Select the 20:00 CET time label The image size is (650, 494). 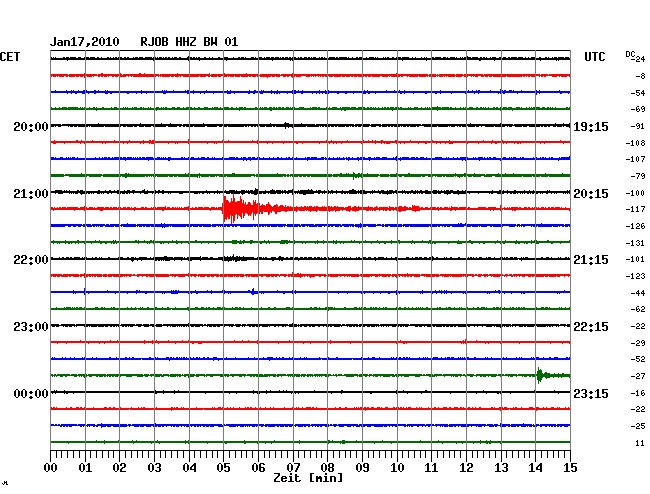(x=31, y=126)
